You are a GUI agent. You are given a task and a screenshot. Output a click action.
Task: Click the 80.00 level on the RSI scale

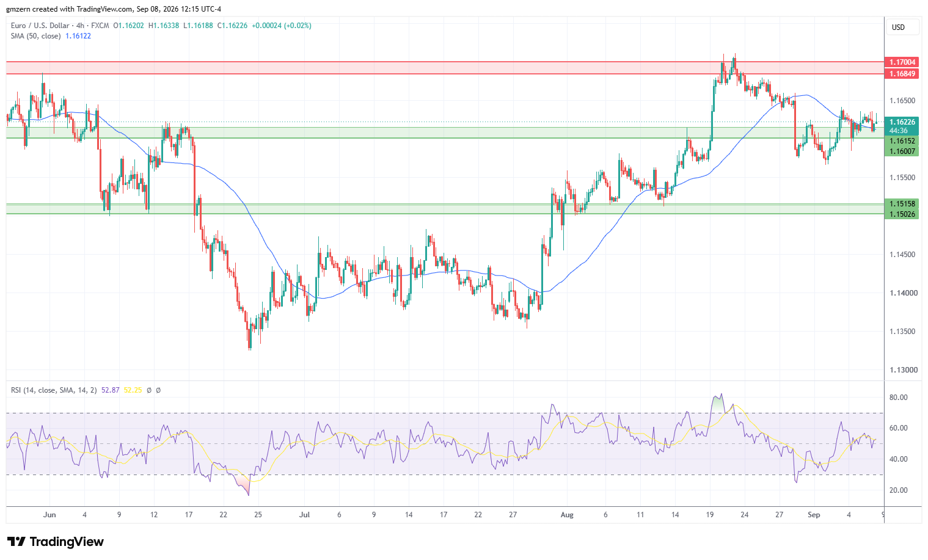coord(898,398)
